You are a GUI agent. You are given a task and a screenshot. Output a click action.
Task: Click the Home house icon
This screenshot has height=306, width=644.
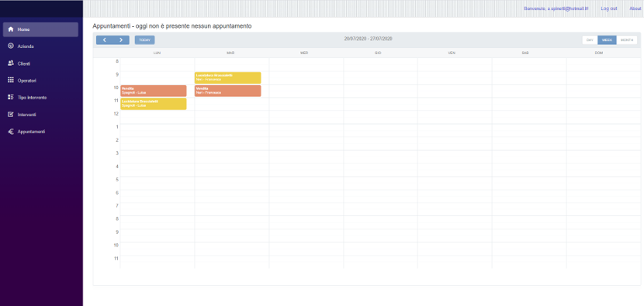tap(11, 29)
